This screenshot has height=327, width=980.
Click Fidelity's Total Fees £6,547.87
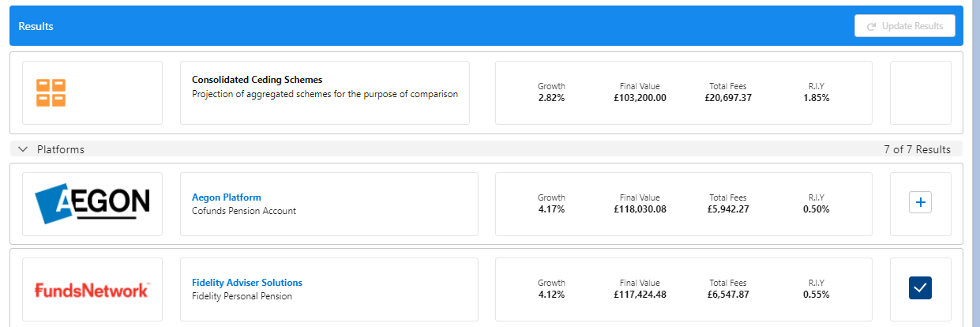[x=727, y=295]
